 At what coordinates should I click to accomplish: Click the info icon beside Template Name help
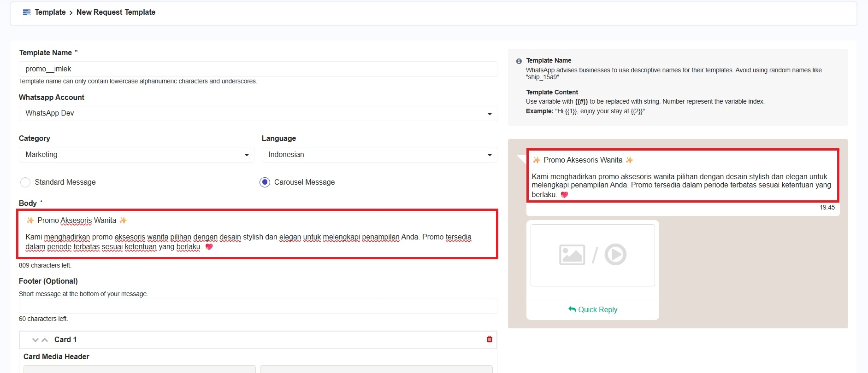[519, 61]
